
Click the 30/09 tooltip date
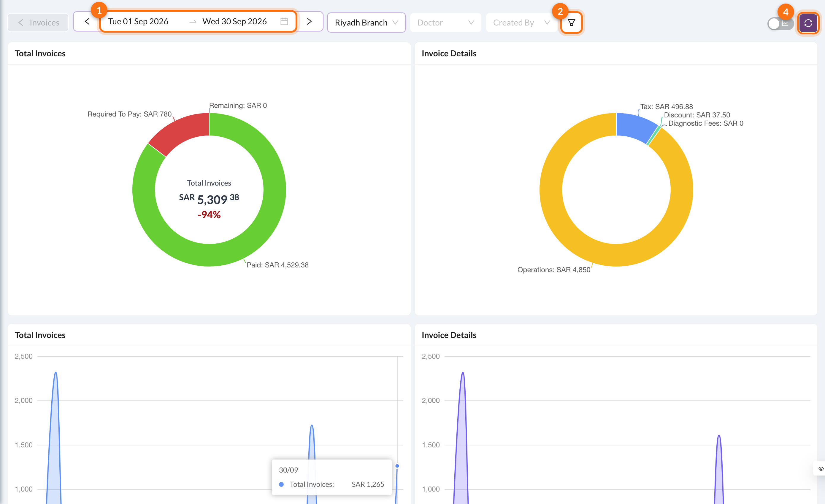[288, 470]
